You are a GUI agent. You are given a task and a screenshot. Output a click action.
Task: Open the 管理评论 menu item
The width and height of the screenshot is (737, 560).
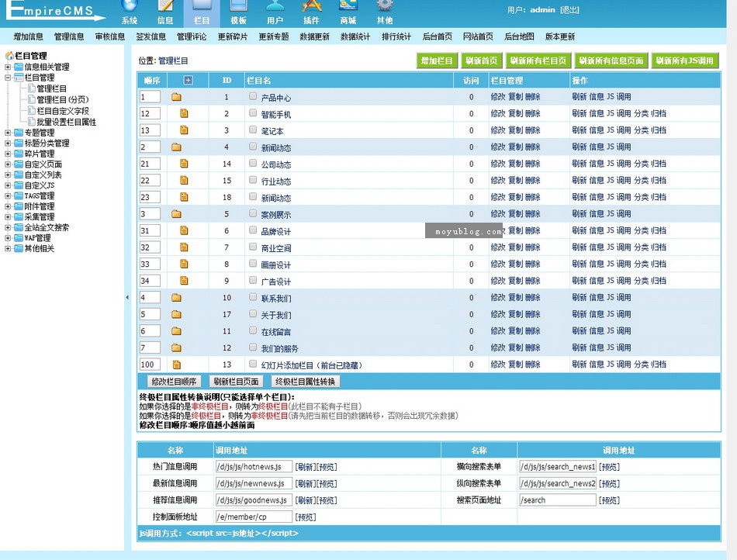192,36
